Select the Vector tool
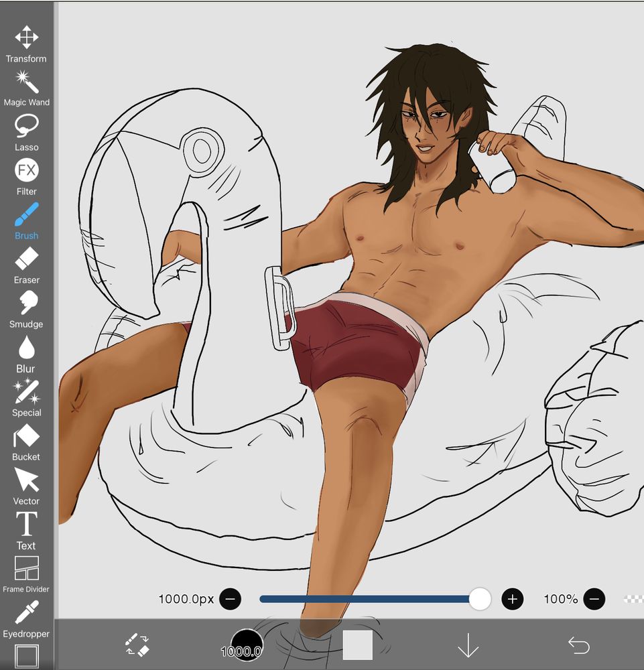644x670 pixels. point(27,486)
